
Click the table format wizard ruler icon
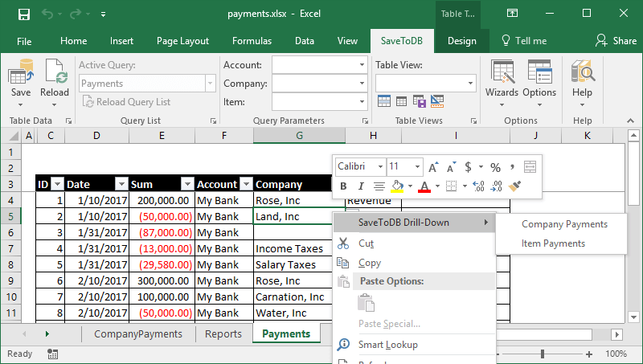tap(437, 100)
